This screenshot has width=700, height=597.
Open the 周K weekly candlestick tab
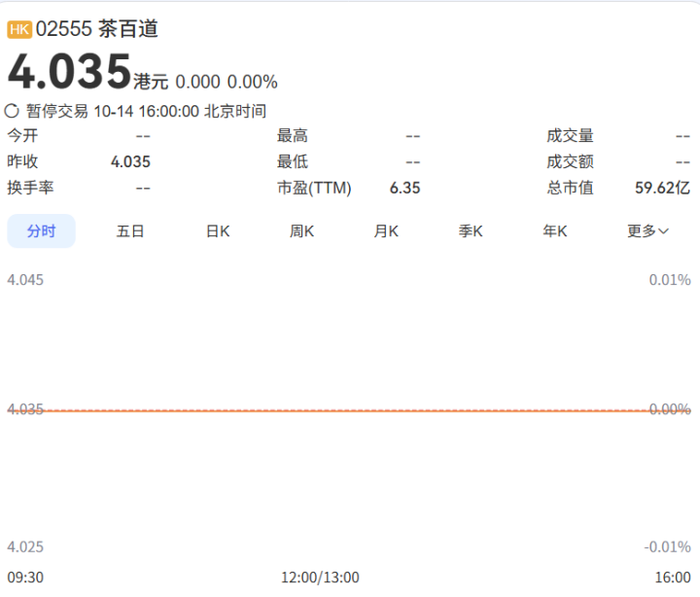[x=301, y=231]
